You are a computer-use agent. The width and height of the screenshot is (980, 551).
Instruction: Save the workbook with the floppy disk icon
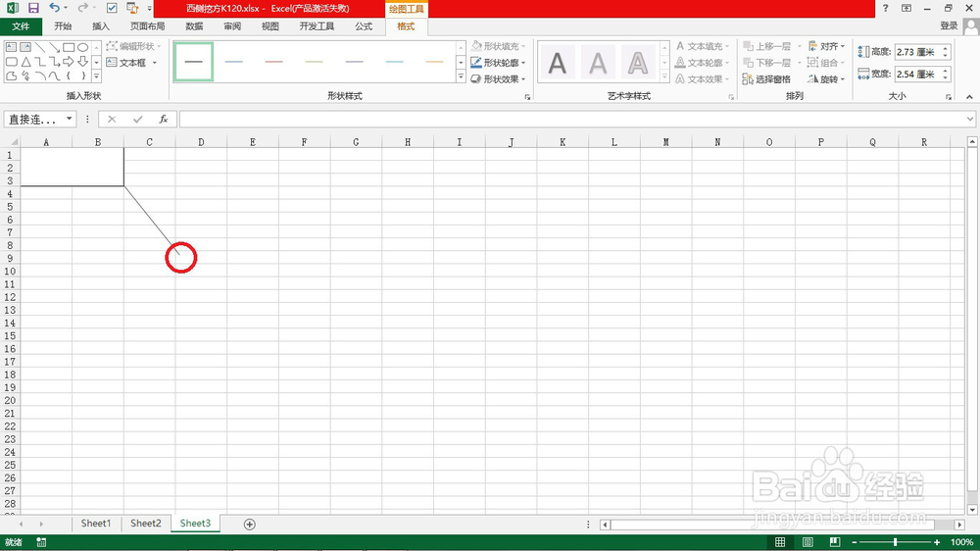(x=33, y=8)
